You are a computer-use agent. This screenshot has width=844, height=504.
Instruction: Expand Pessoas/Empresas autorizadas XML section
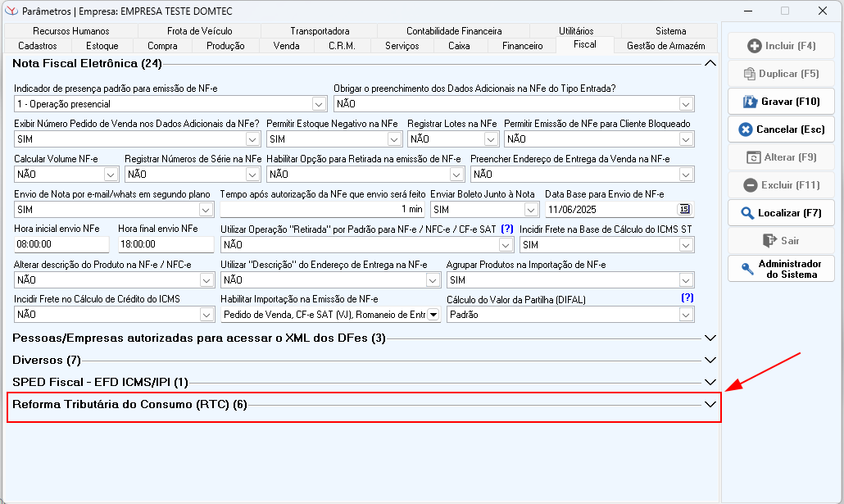[710, 338]
